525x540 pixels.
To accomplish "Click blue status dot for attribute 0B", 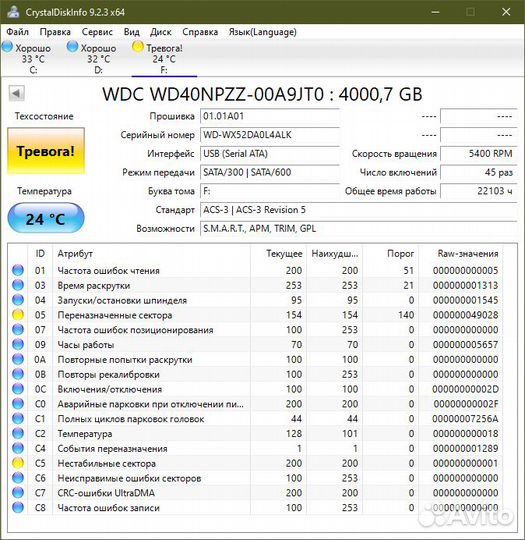I will click(18, 374).
